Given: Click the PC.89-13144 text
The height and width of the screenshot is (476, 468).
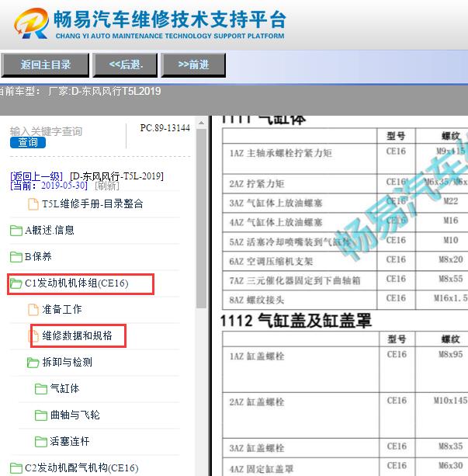Looking at the screenshot, I should pyautogui.click(x=165, y=128).
